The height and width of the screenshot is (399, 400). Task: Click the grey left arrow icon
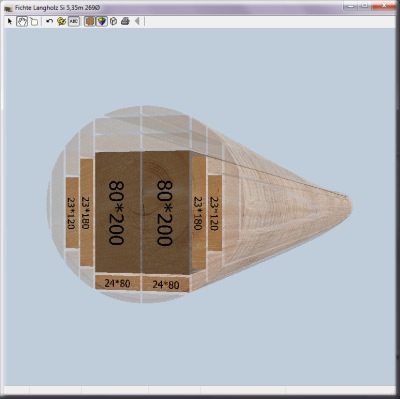coord(137,22)
